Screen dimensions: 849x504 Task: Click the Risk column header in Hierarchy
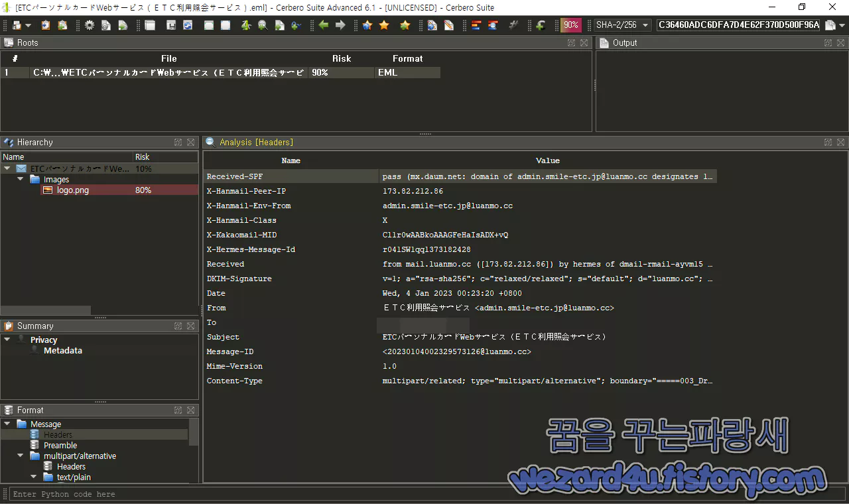click(x=165, y=157)
